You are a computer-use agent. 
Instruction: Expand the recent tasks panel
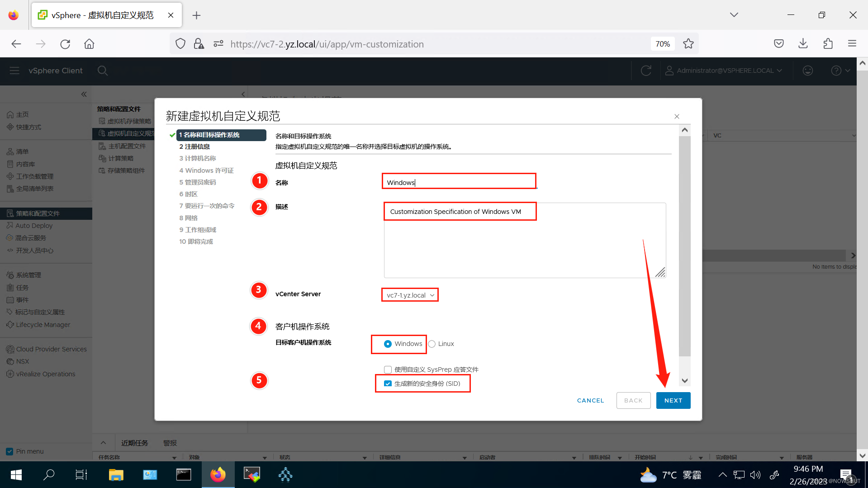103,443
